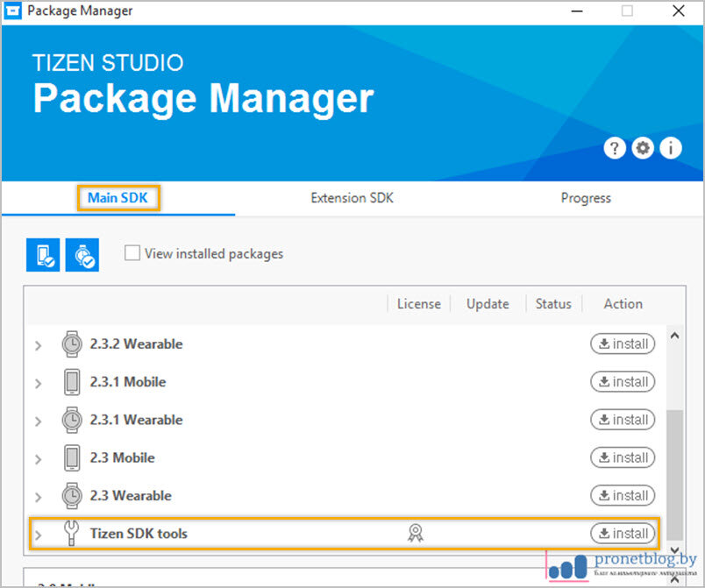Viewport: 705px width, 588px height.
Task: Click the watch icon of 2.3.2 Wearable
Action: [x=72, y=344]
